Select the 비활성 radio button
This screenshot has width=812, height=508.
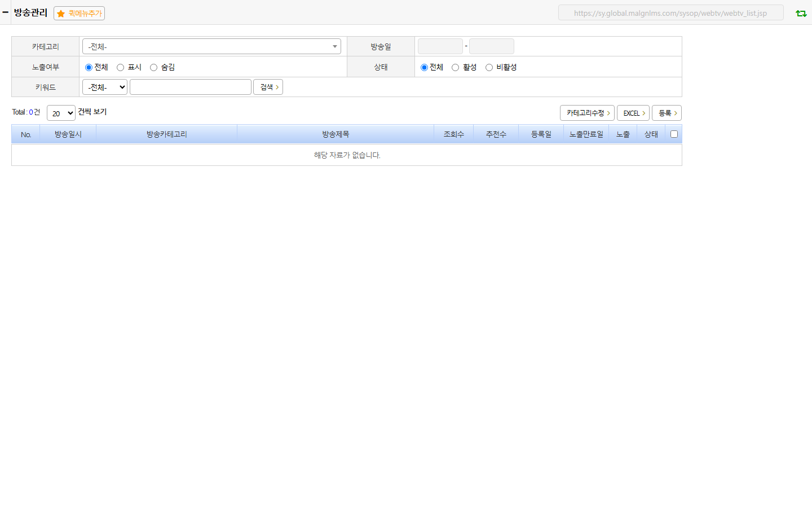(x=489, y=67)
